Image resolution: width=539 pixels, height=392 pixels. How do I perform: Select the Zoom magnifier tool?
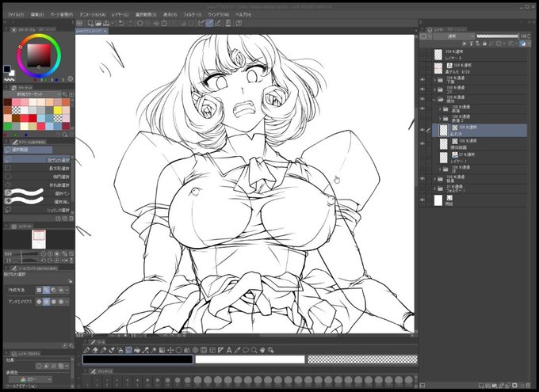click(x=254, y=350)
